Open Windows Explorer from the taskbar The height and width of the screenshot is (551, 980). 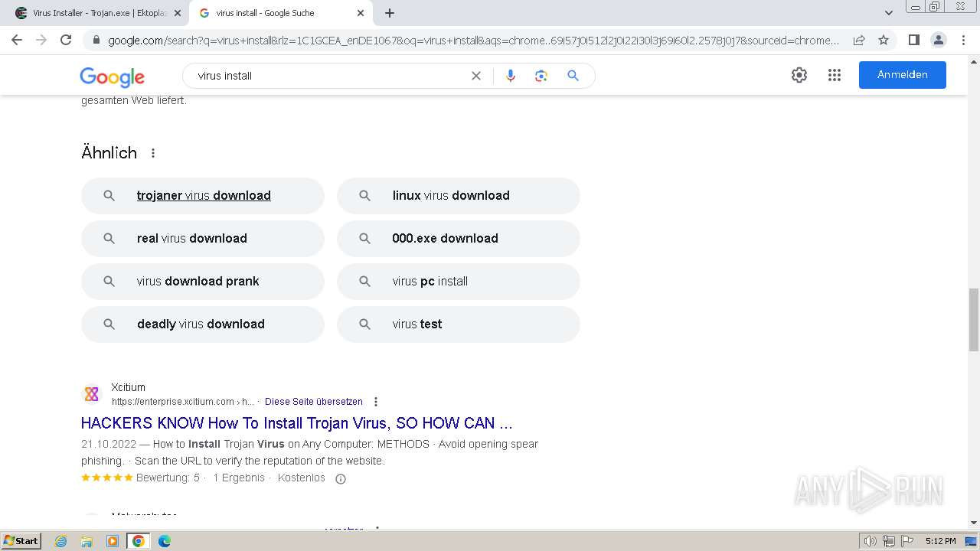click(87, 541)
